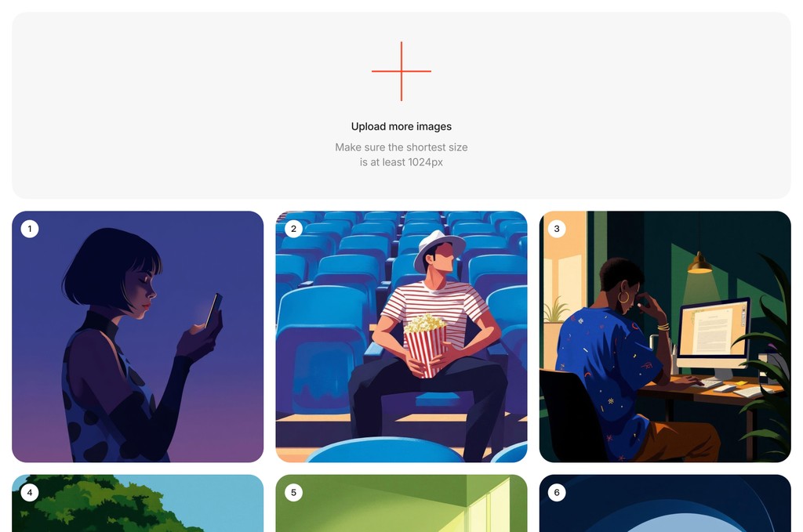Image resolution: width=803 pixels, height=532 pixels.
Task: Click the number 3 badge
Action: point(557,229)
